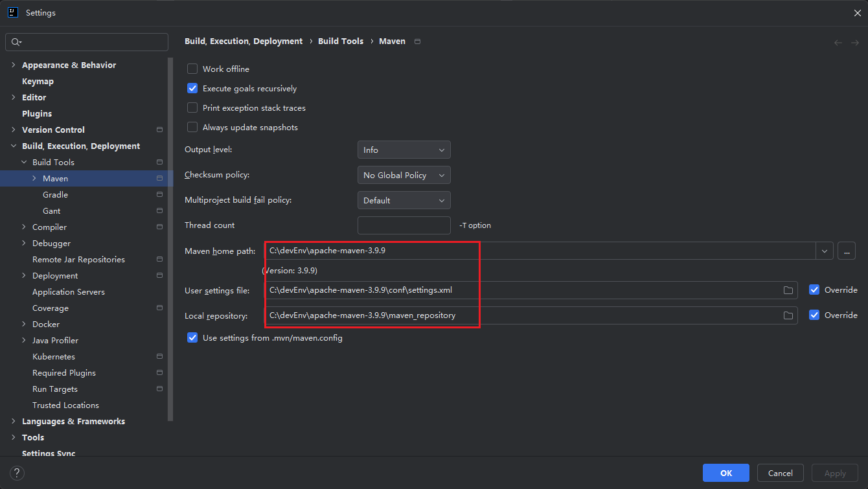868x489 pixels.
Task: Enable Always update snapshots
Action: pyautogui.click(x=192, y=127)
